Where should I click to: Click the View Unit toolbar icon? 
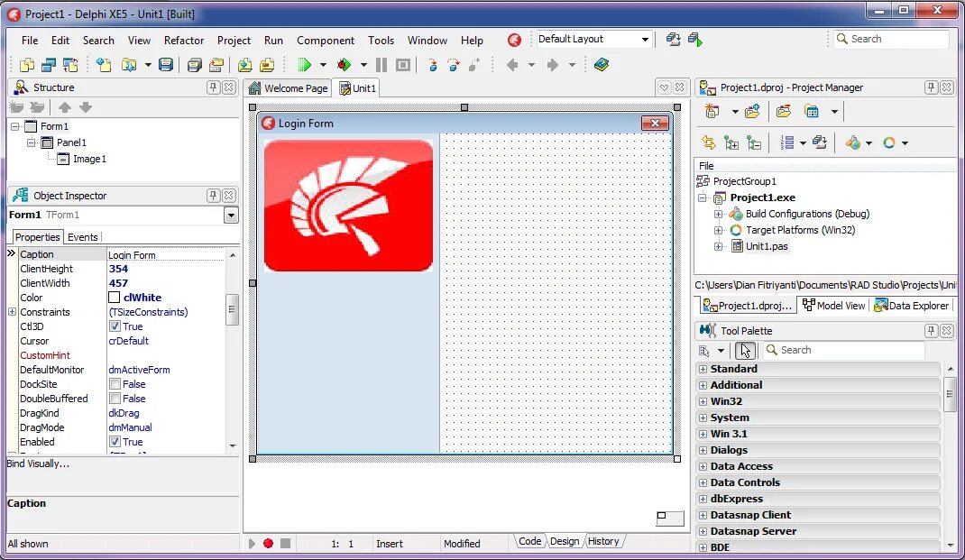(x=26, y=65)
